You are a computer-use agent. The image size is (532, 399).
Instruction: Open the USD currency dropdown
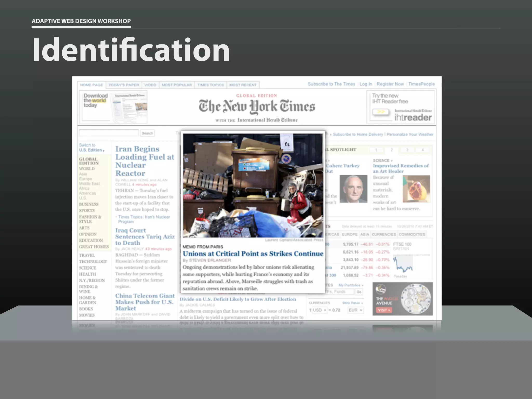point(319,310)
